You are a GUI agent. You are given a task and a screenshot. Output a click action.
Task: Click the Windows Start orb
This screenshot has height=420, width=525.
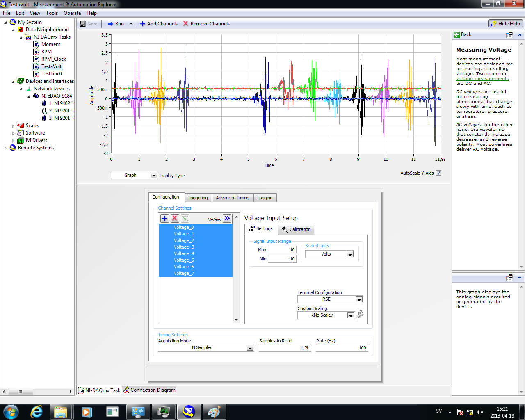11,411
